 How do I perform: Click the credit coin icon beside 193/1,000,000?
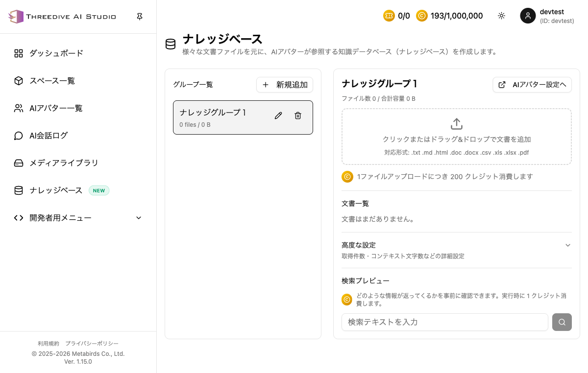point(422,16)
